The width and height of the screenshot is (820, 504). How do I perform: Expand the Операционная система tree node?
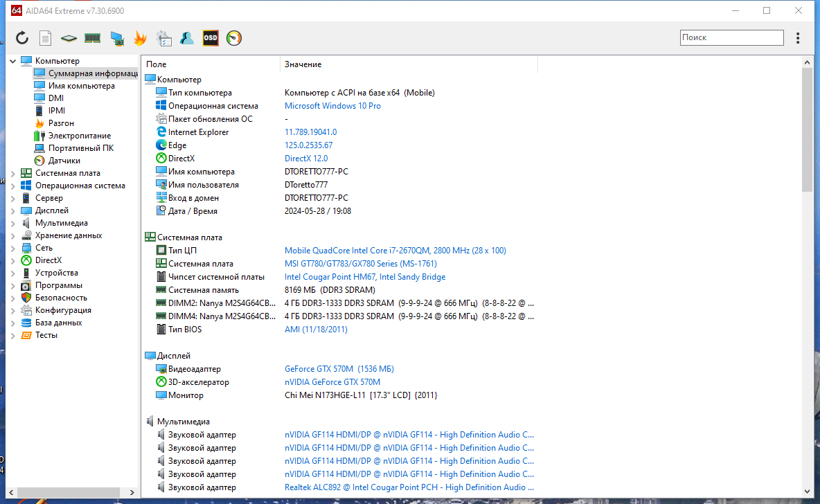[13, 186]
